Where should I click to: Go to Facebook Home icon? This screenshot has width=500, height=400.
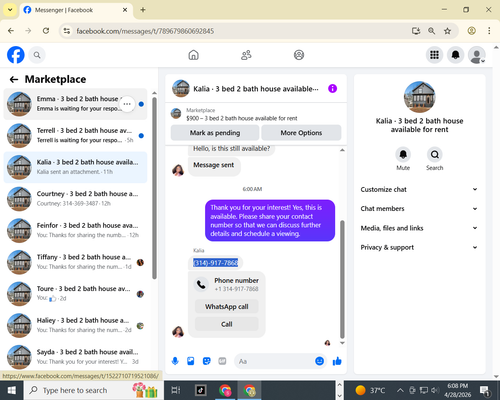[193, 55]
